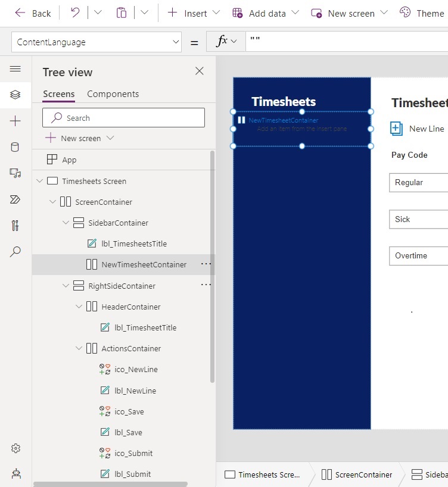Select ico_Save in the tree

(129, 411)
